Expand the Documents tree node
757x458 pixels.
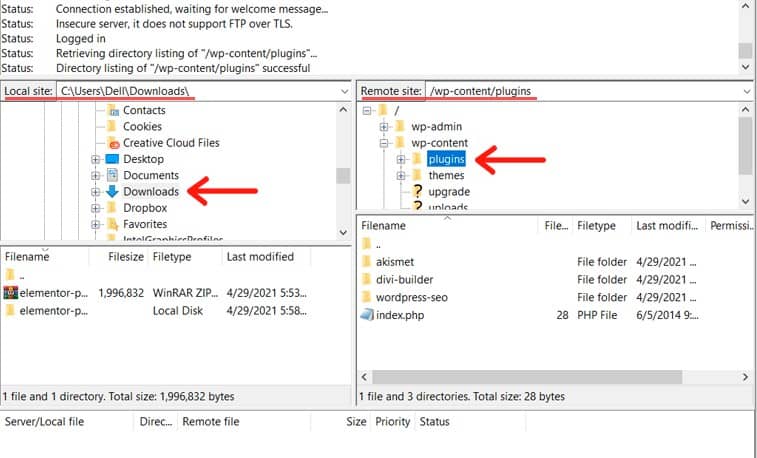click(96, 175)
